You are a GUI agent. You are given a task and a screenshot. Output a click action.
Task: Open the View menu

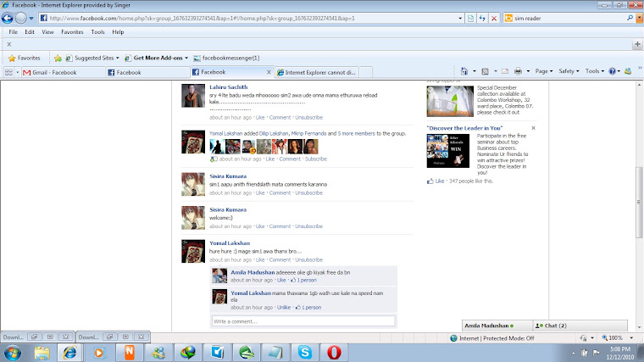tap(47, 32)
